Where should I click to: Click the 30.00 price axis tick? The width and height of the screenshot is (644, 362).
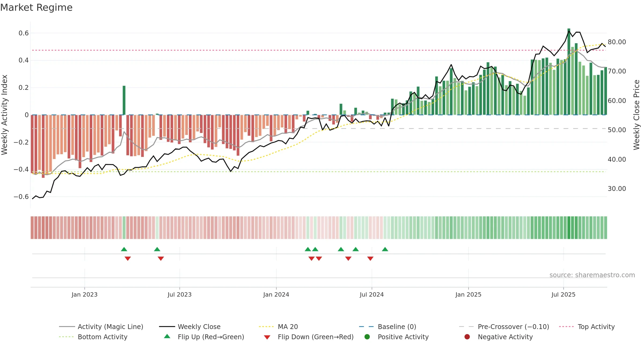coord(617,189)
